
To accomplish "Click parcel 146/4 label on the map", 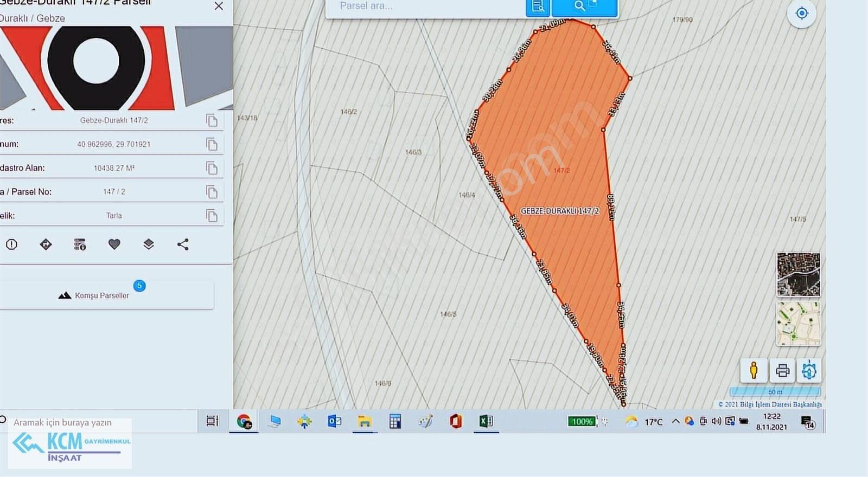I will [x=467, y=195].
